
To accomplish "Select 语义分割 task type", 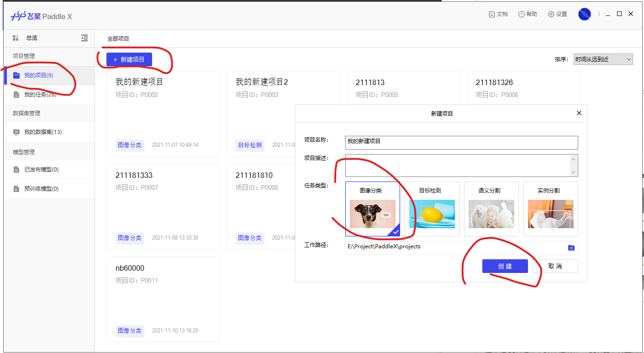I will click(x=491, y=209).
